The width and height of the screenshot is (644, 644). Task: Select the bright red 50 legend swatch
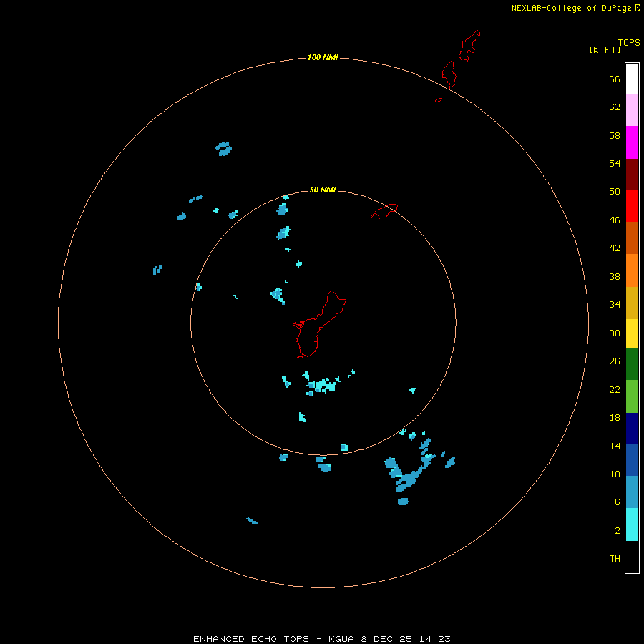(x=632, y=206)
